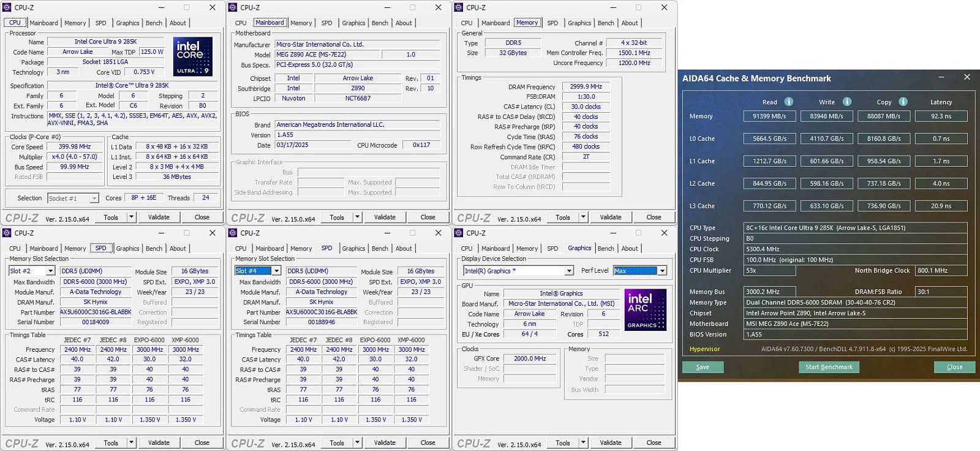
Task: Open the Slot #4 memory slot dropdown
Action: (x=276, y=271)
